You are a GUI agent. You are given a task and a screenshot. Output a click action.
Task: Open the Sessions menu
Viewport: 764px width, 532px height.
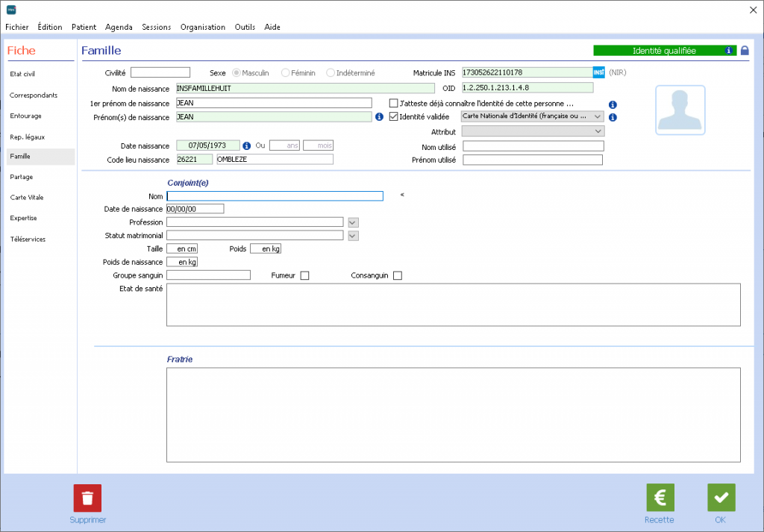[x=157, y=28]
